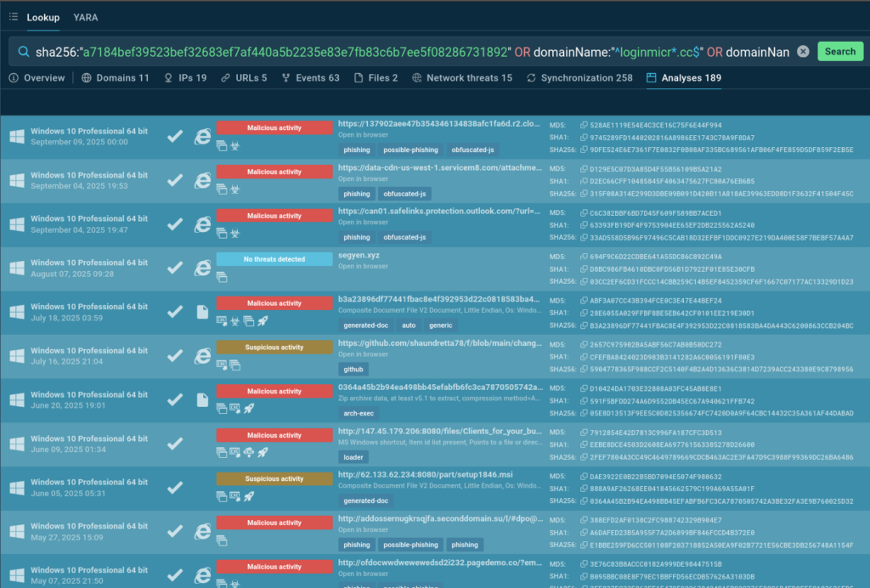Screen dimensions: 870x588
Task: Copy SHA256 hash of the July 18 analysis
Action: click(584, 325)
